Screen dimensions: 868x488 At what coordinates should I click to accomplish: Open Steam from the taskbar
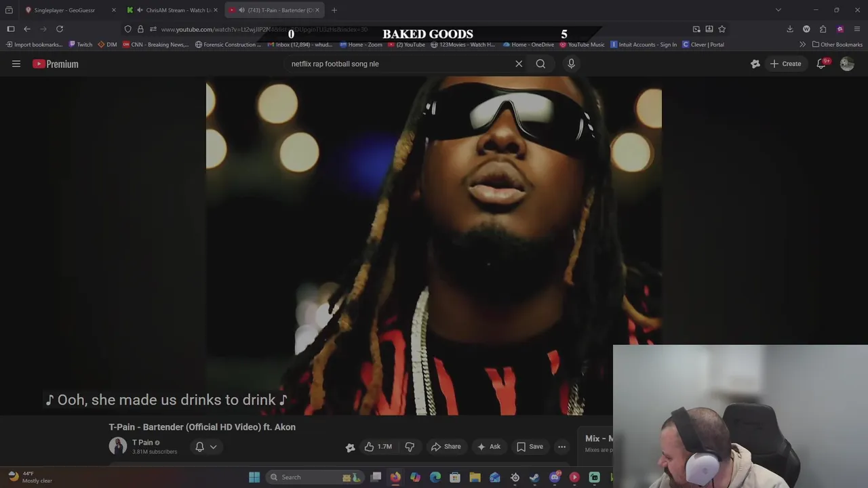(x=534, y=477)
